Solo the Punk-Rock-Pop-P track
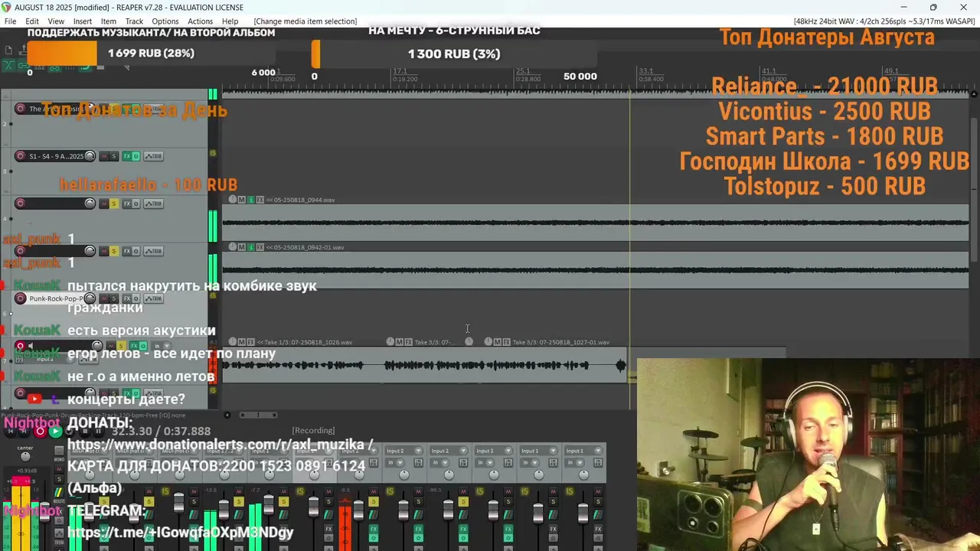Screen dimensions: 980x551 114,298
